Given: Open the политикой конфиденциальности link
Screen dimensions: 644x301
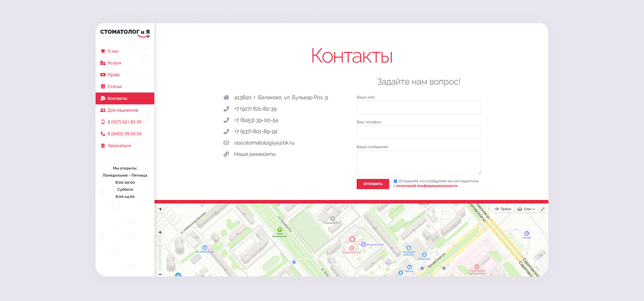Looking at the screenshot, I should pos(427,186).
